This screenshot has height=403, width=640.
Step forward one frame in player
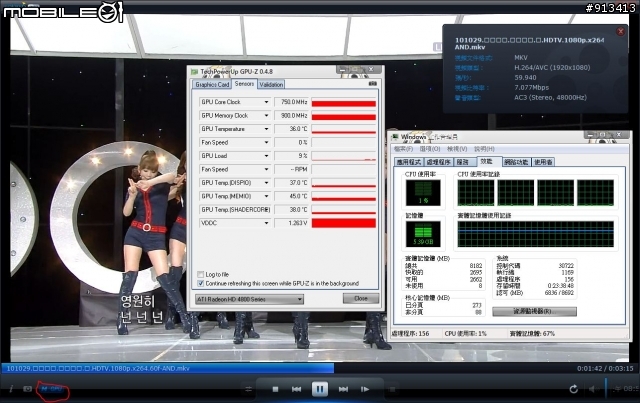pos(365,390)
